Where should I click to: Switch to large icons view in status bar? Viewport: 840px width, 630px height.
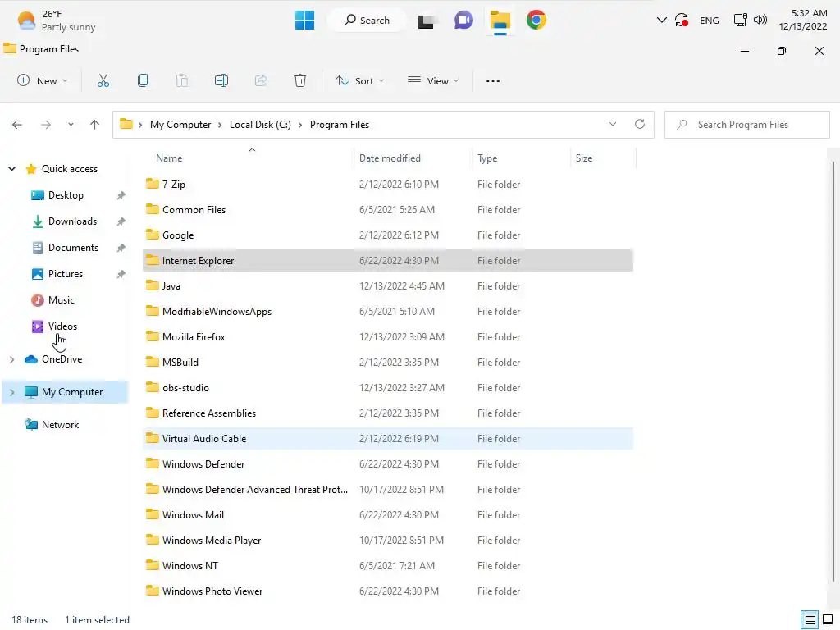pyautogui.click(x=828, y=620)
